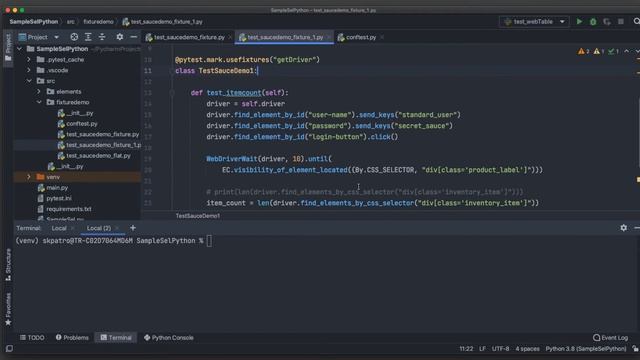Add a new terminal session tab
Image resolution: width=640 pixels, height=360 pixels.
pos(133,228)
